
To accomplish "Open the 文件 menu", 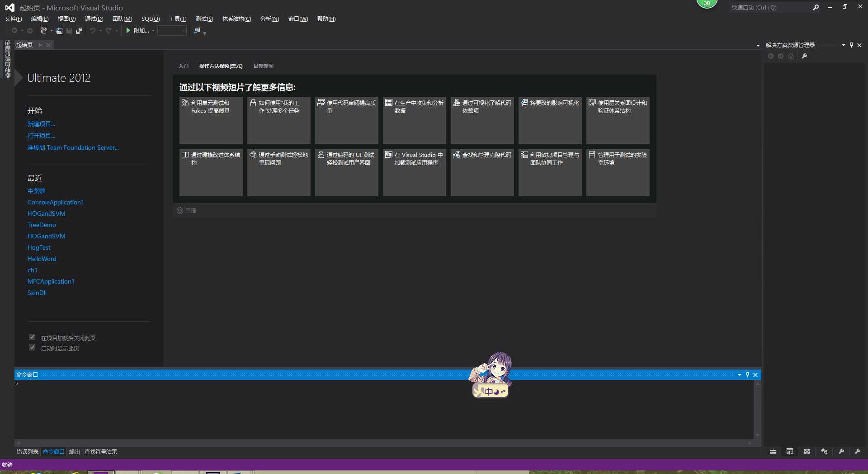I will point(13,19).
